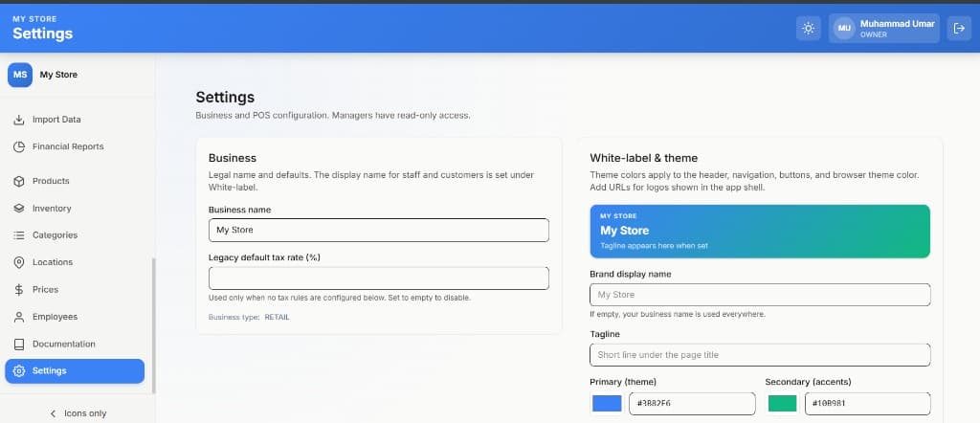
Task: Select Locations in sidebar
Action: pyautogui.click(x=75, y=262)
